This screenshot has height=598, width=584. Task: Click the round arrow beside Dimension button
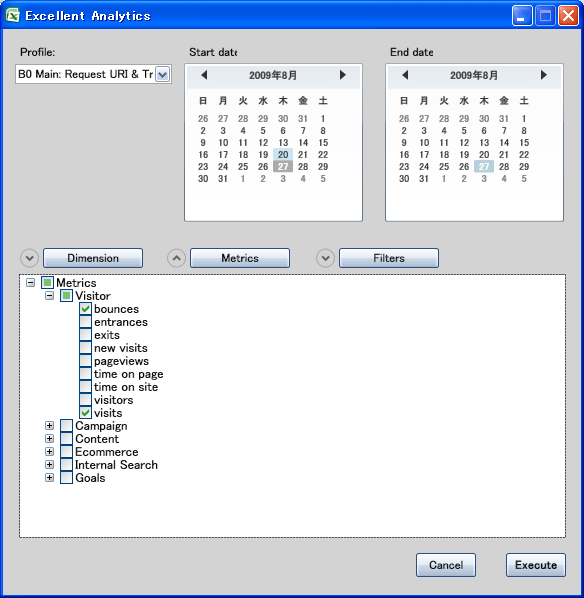[29, 258]
